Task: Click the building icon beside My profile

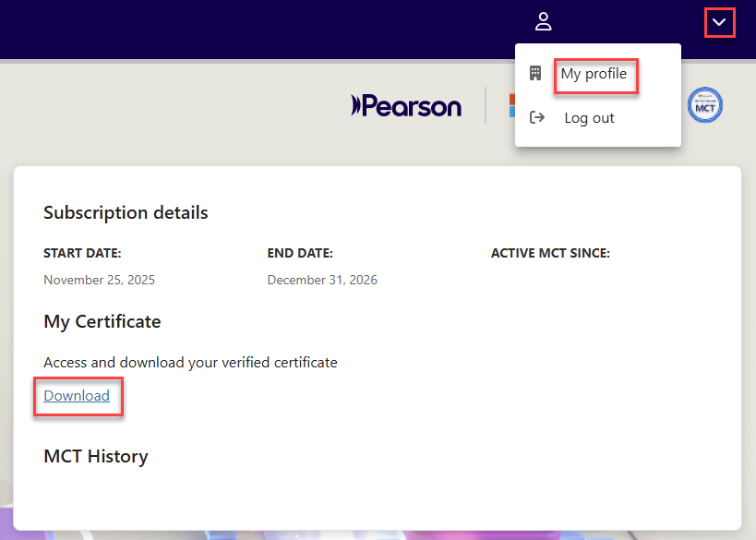Action: (535, 74)
